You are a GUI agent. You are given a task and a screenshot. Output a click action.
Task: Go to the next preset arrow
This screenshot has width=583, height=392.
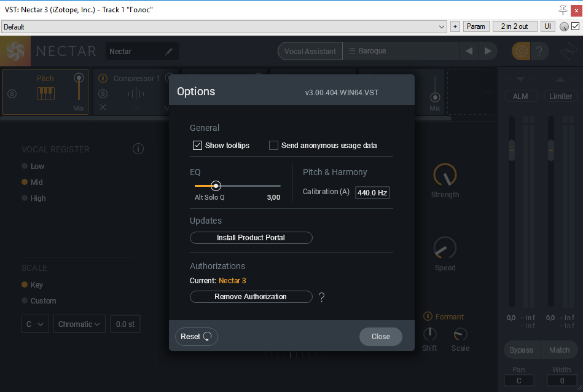(x=488, y=51)
